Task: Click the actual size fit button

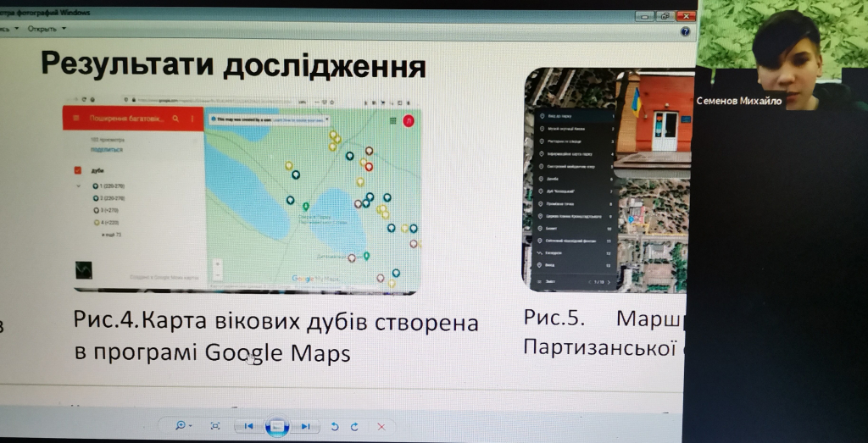Action: point(215,426)
